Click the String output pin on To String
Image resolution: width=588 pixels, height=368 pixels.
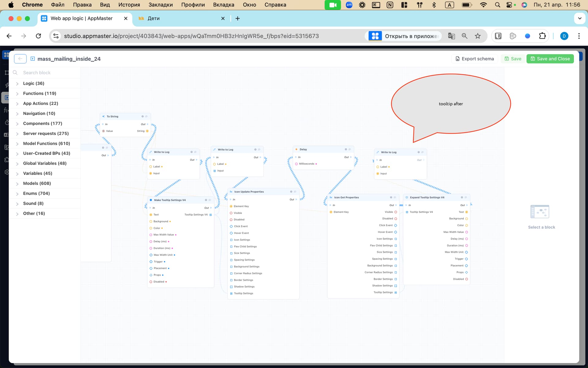click(x=147, y=131)
